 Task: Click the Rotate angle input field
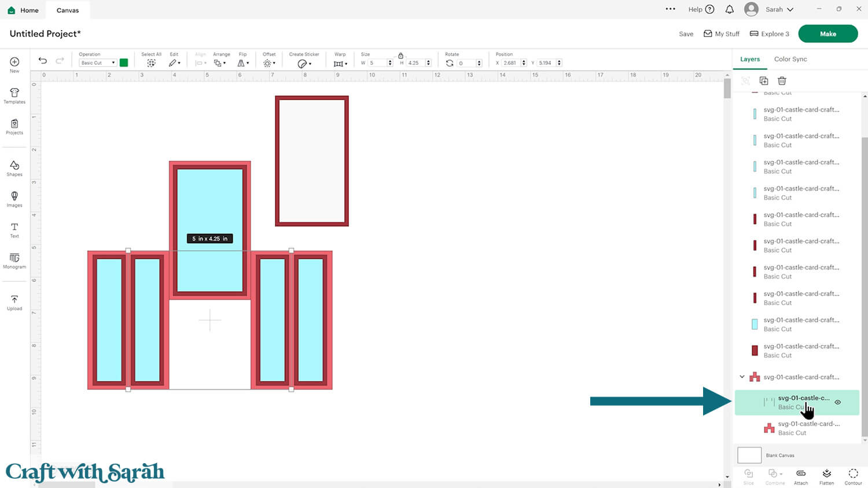coord(466,63)
